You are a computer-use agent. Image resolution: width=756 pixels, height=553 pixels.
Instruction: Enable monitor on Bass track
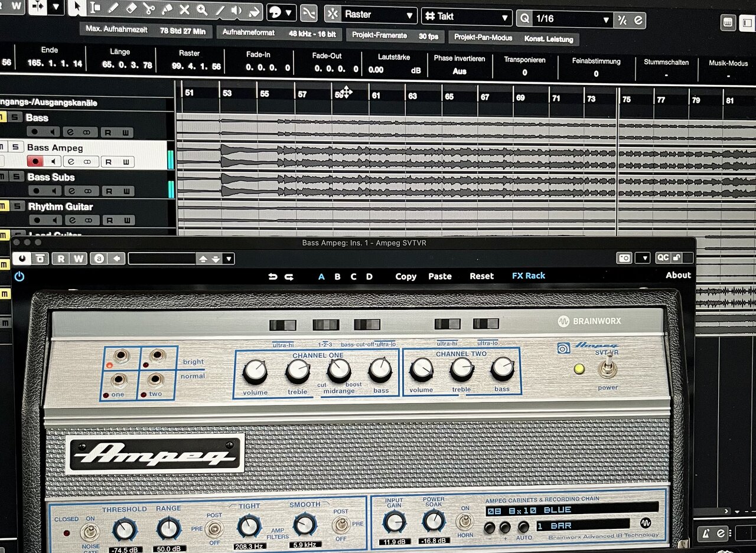point(53,132)
